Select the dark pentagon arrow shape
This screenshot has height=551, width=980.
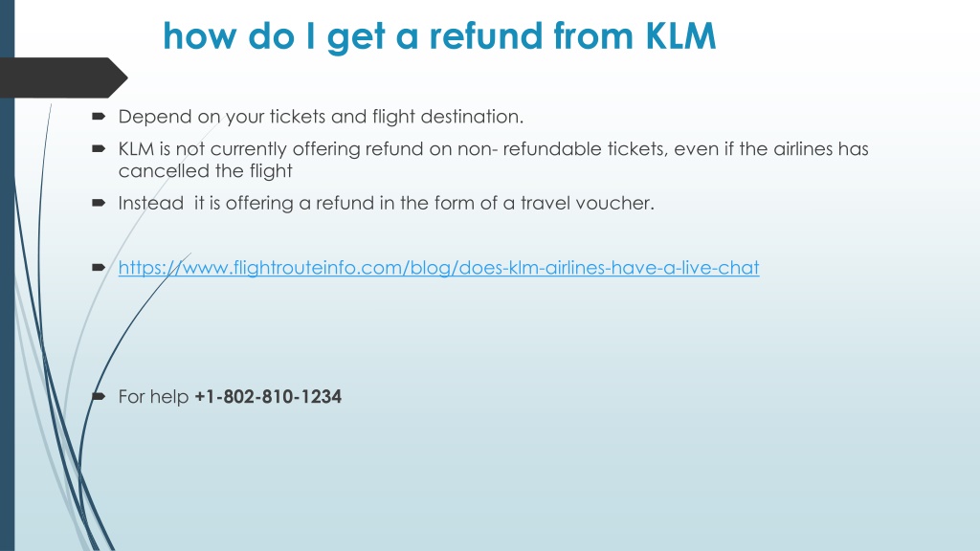pyautogui.click(x=64, y=77)
